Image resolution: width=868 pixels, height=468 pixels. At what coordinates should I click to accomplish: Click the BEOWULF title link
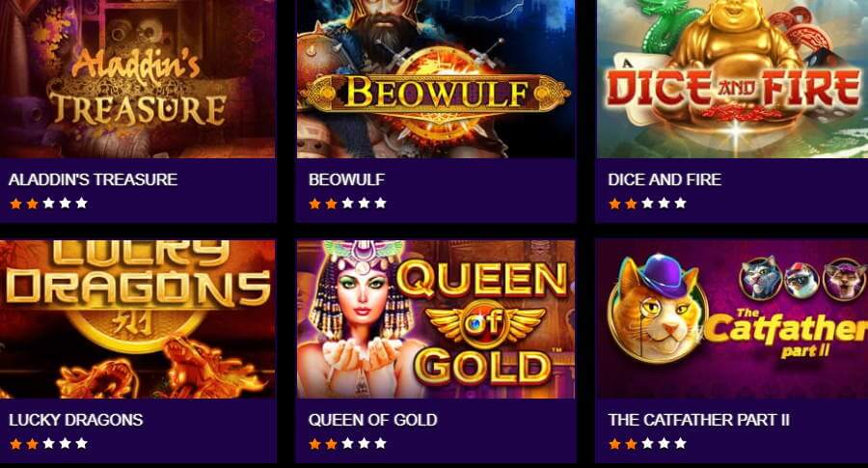(x=346, y=179)
